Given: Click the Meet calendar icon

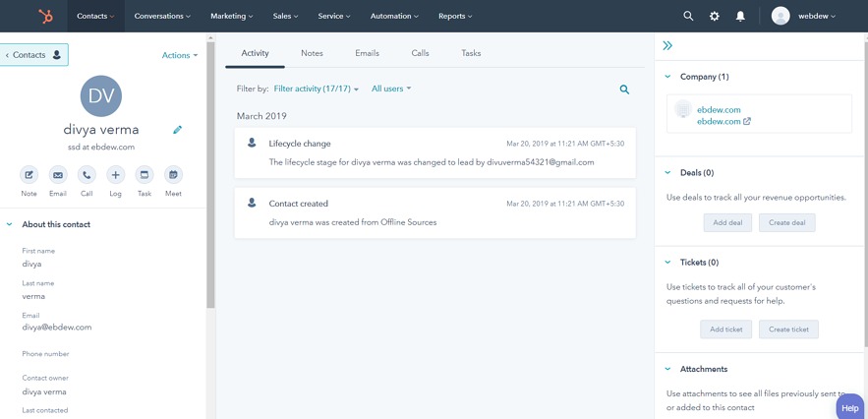Looking at the screenshot, I should pyautogui.click(x=173, y=175).
